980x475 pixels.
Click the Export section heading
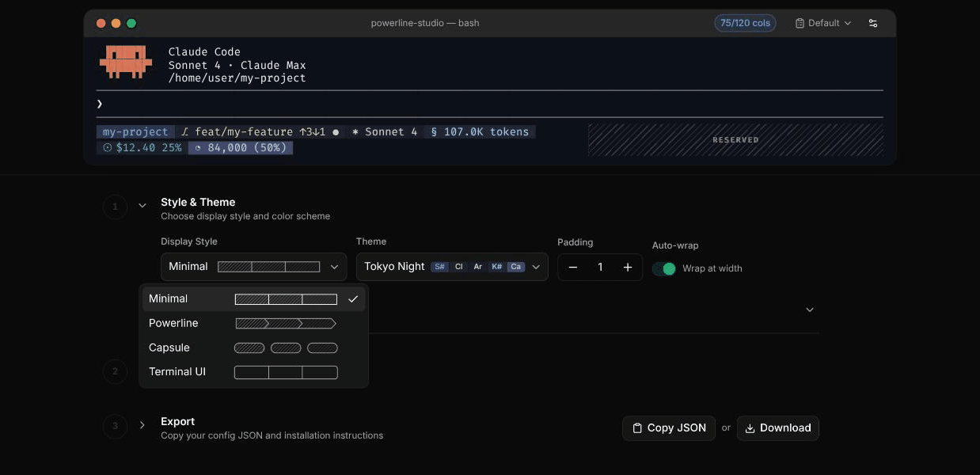pos(177,421)
